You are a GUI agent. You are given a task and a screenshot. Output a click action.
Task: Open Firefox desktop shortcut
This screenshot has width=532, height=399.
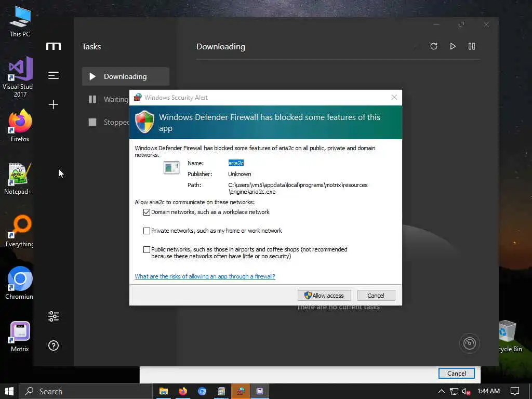pyautogui.click(x=20, y=126)
